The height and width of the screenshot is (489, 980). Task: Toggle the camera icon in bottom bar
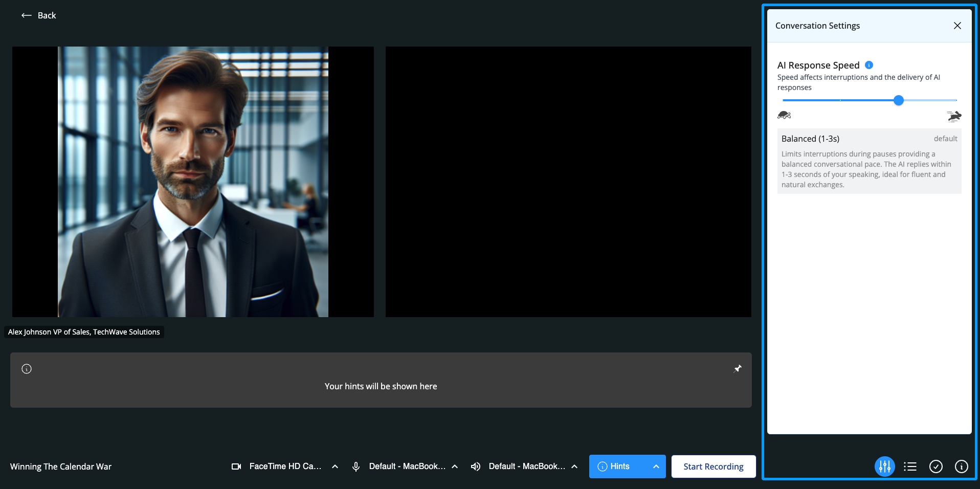pyautogui.click(x=236, y=466)
